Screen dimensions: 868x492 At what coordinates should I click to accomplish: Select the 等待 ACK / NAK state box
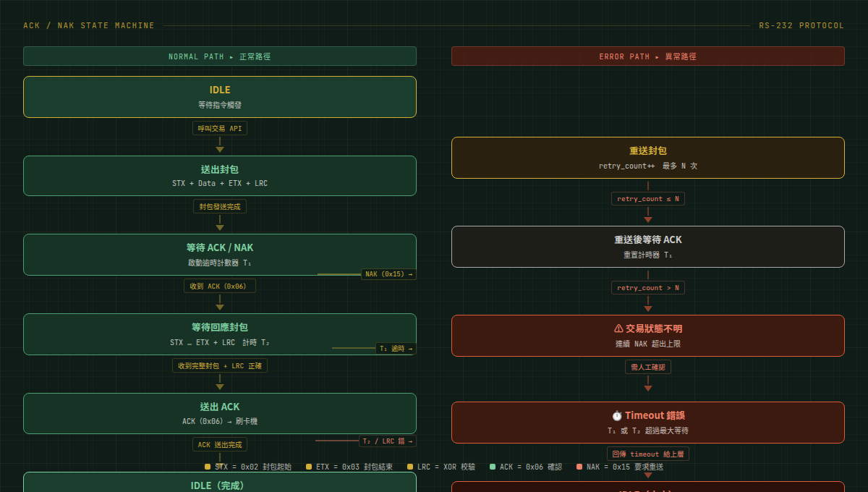220,255
